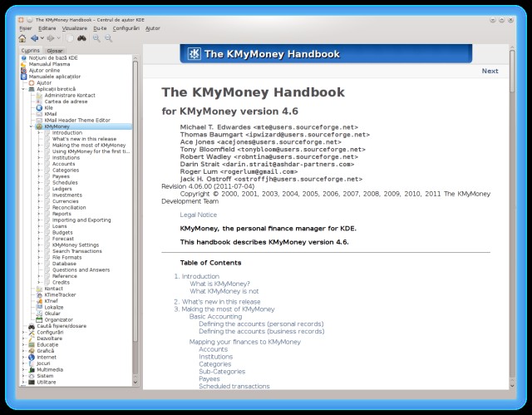This screenshot has height=415, width=532.
Task: Open the Editare menu
Action: (x=47, y=28)
